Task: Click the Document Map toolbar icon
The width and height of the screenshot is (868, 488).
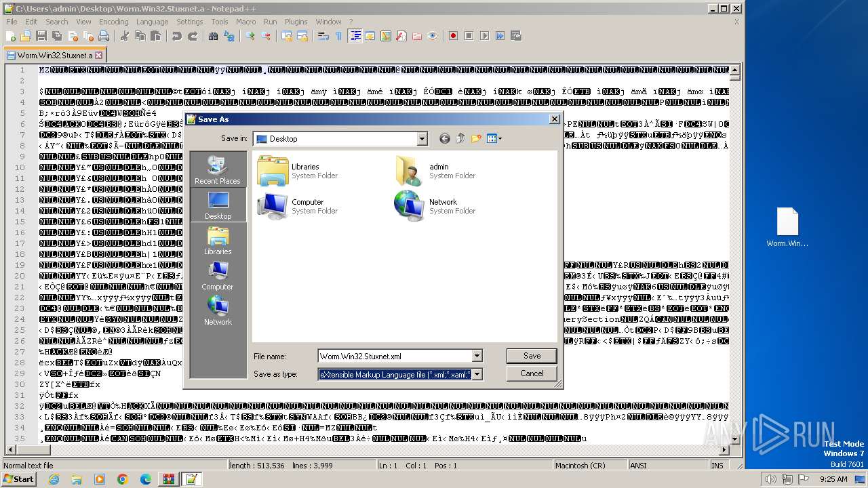Action: tap(385, 36)
